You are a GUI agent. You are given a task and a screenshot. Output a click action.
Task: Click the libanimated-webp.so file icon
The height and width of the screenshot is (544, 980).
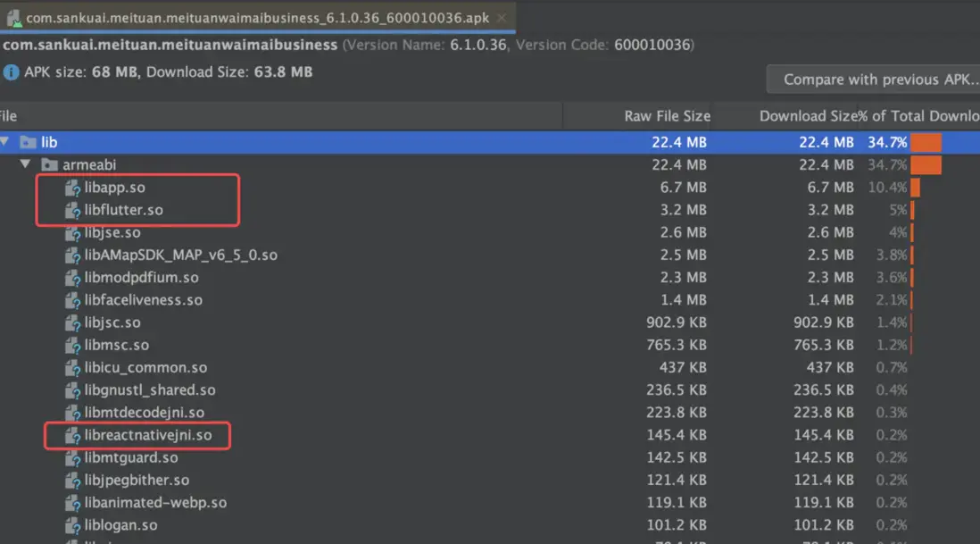72,503
